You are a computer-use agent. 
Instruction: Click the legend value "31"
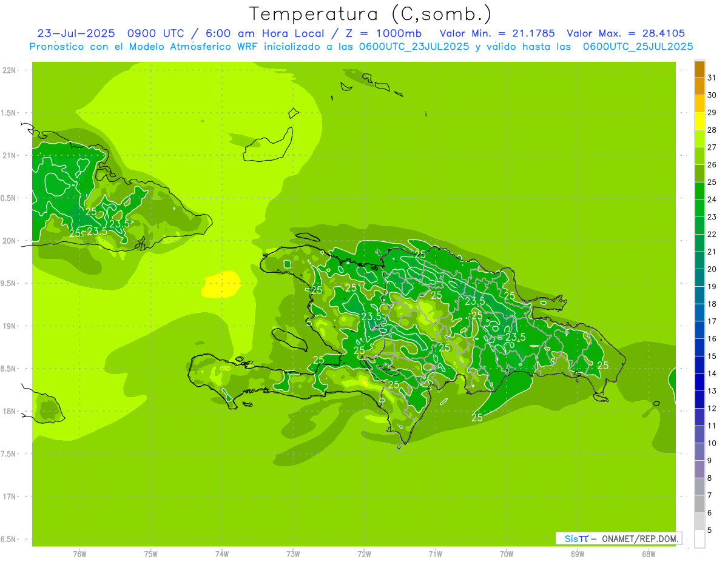coord(712,78)
